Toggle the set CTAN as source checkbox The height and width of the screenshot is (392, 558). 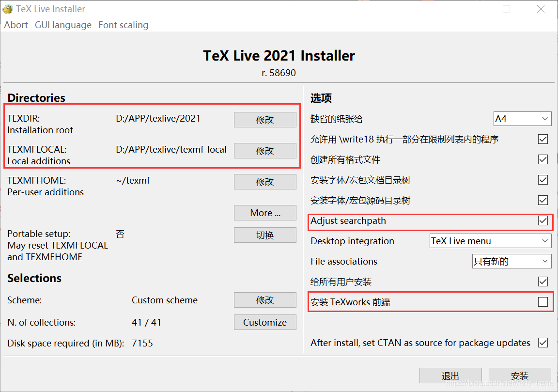click(x=542, y=343)
